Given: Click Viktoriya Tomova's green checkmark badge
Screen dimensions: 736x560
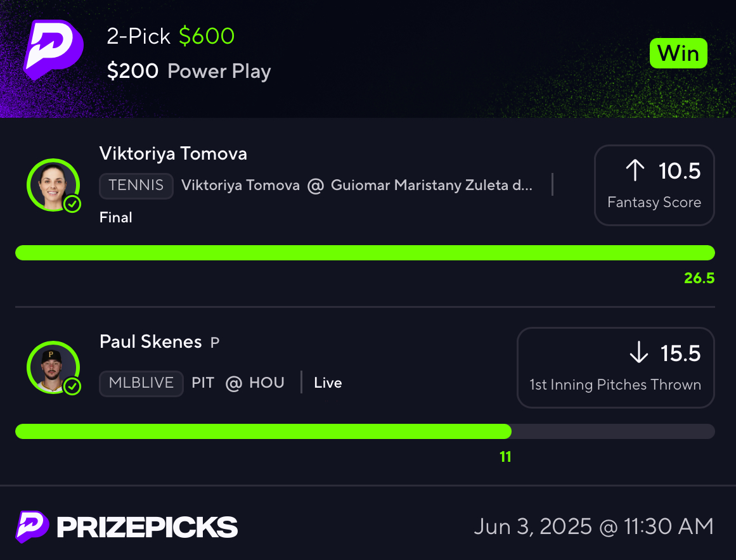Looking at the screenshot, I should click(x=72, y=204).
